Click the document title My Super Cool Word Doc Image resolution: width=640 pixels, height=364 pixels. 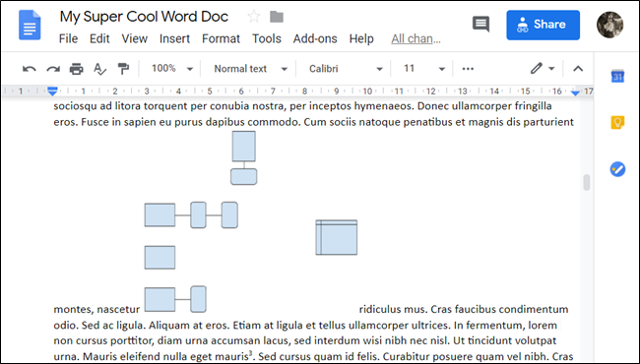coord(144,17)
